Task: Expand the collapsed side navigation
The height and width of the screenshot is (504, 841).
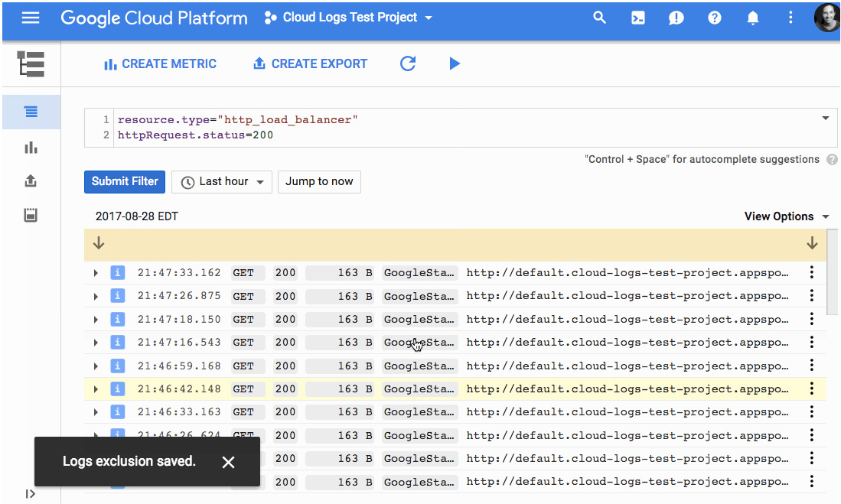Action: [x=31, y=494]
